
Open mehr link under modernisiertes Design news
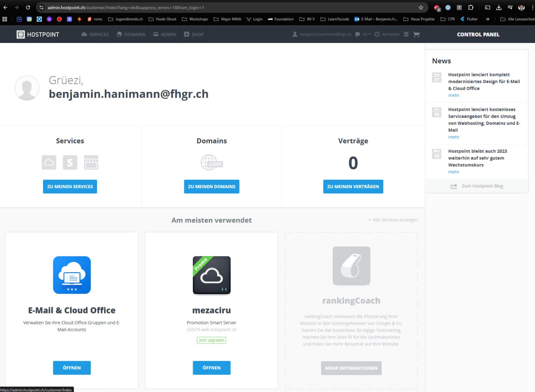[x=454, y=95]
